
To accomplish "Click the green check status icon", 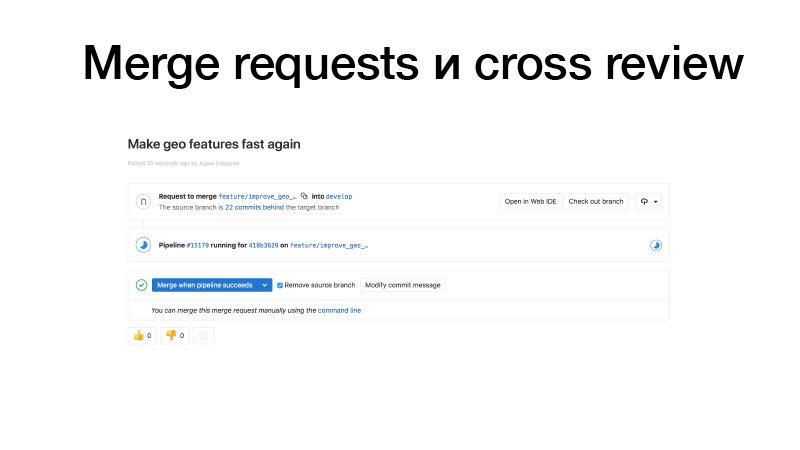I will [x=142, y=285].
